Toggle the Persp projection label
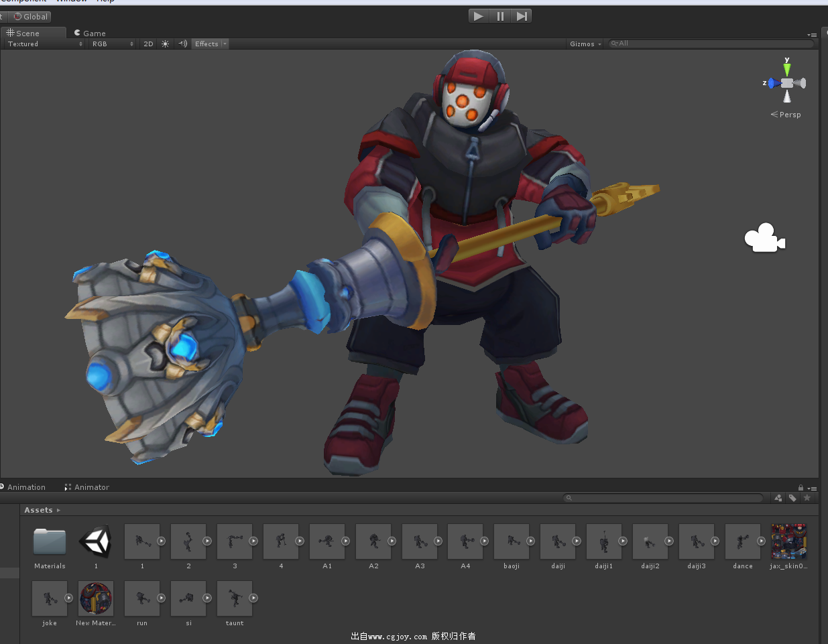The image size is (828, 644). click(x=786, y=115)
